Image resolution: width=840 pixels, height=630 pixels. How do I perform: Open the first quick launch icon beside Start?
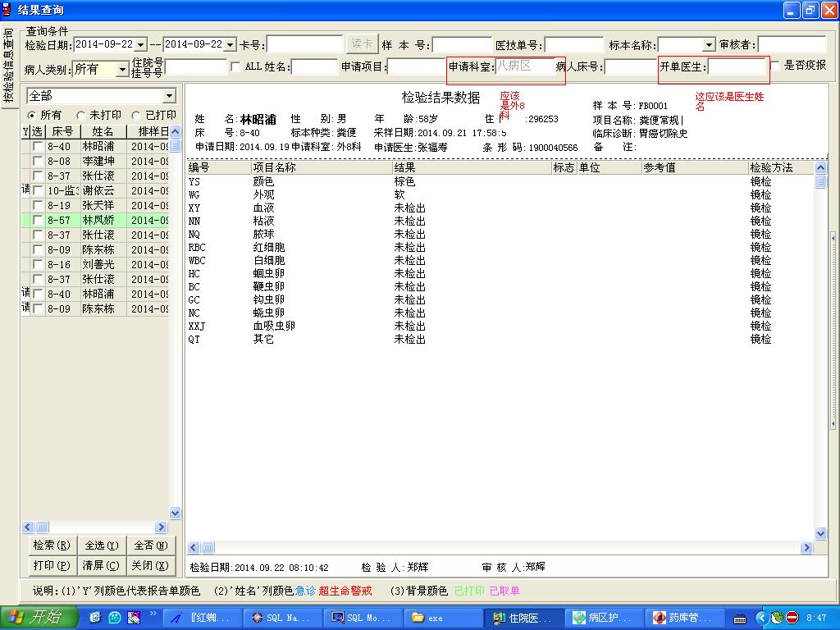click(x=95, y=618)
